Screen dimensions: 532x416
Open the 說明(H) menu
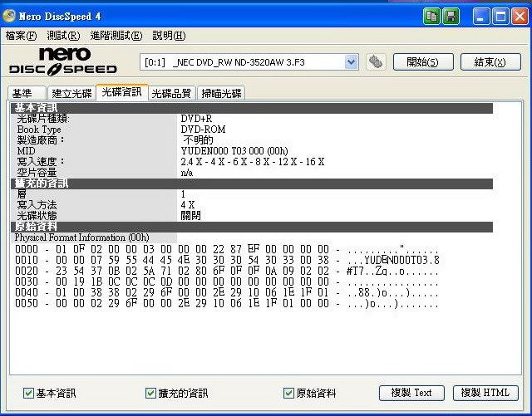(x=169, y=36)
